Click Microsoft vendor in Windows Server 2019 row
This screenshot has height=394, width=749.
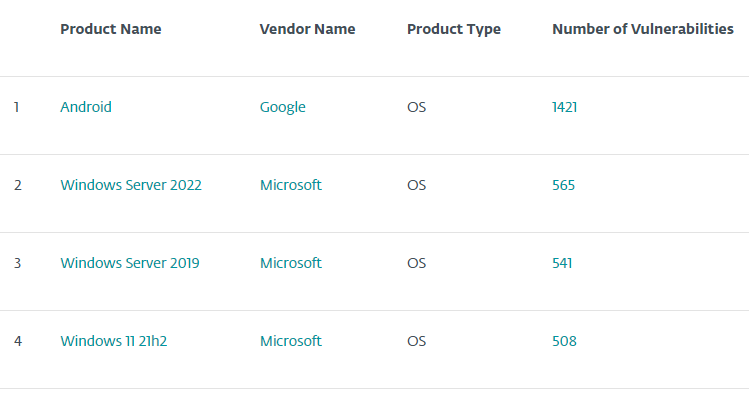[x=290, y=263]
